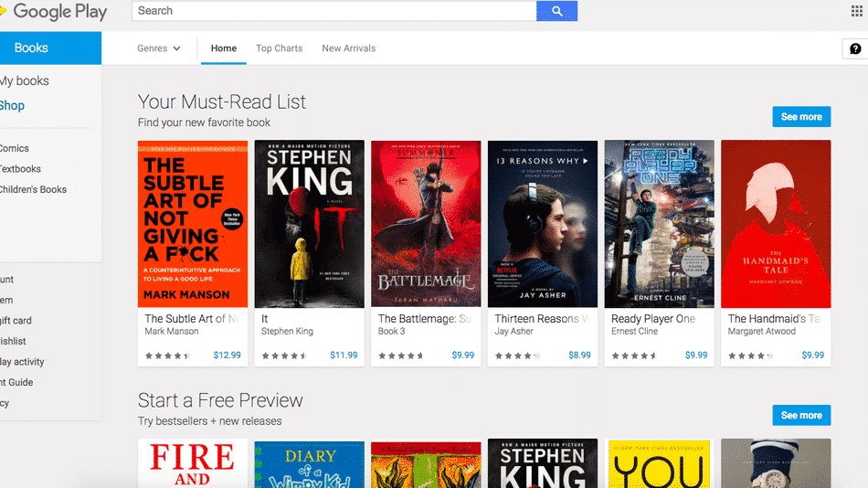The height and width of the screenshot is (488, 868).
Task: Click star rating under The Subtle Art
Action: tap(168, 355)
